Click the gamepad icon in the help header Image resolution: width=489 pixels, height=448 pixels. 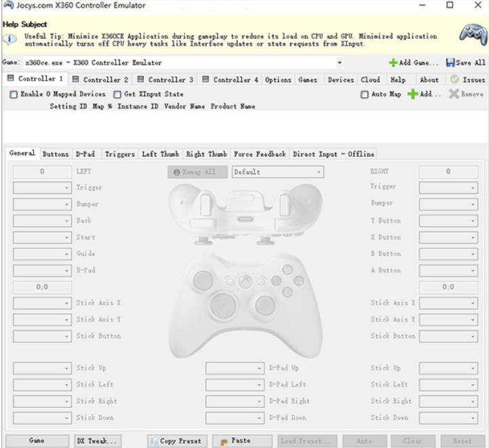[473, 33]
